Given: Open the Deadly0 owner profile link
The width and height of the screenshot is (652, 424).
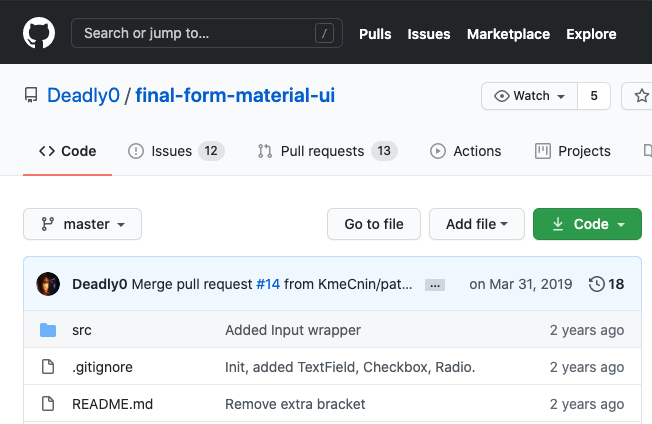Looking at the screenshot, I should click(x=83, y=95).
